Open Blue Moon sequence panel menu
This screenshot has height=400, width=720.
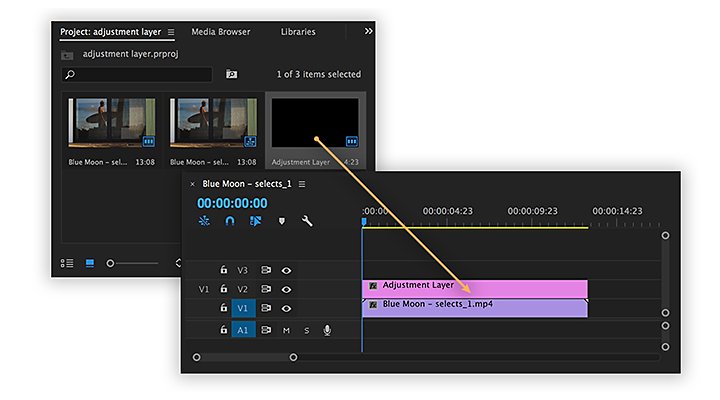pos(302,184)
